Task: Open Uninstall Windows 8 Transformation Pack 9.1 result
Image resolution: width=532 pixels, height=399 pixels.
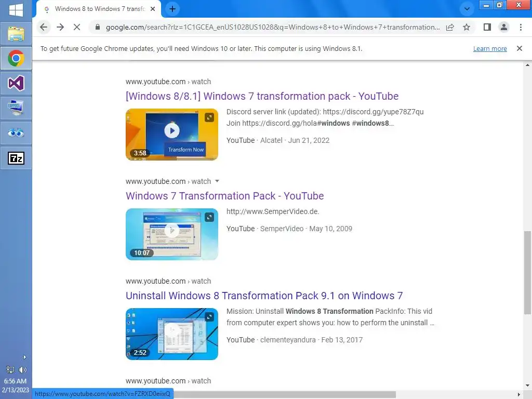Action: (x=264, y=296)
